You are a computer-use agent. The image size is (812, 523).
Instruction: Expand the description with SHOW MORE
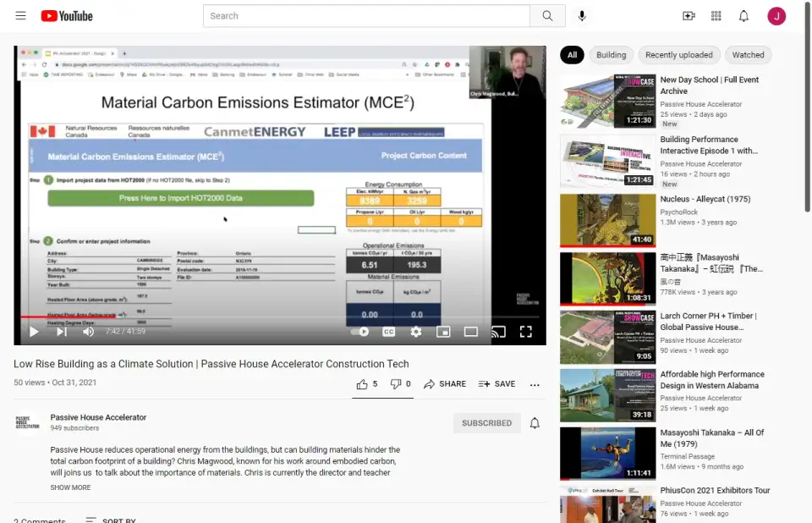click(x=70, y=487)
